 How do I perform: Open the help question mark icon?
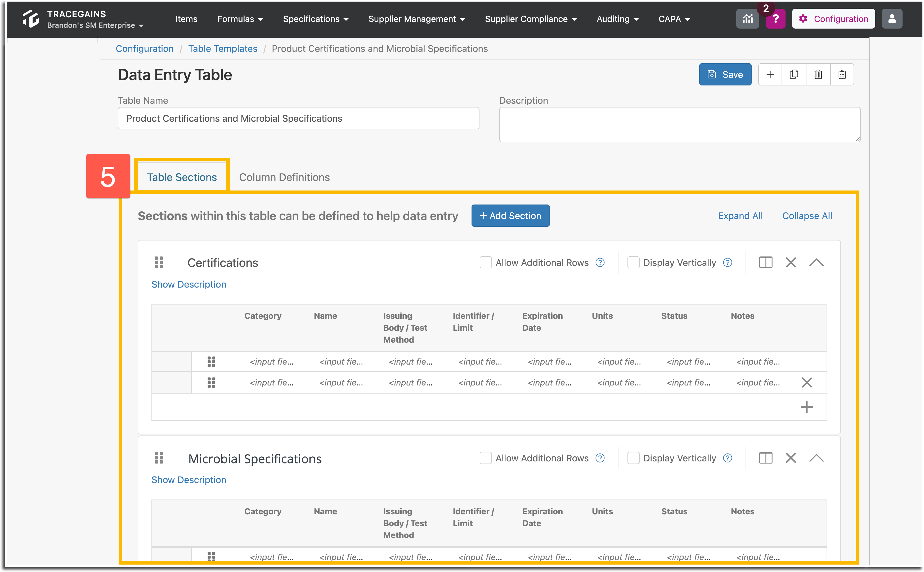click(x=775, y=19)
